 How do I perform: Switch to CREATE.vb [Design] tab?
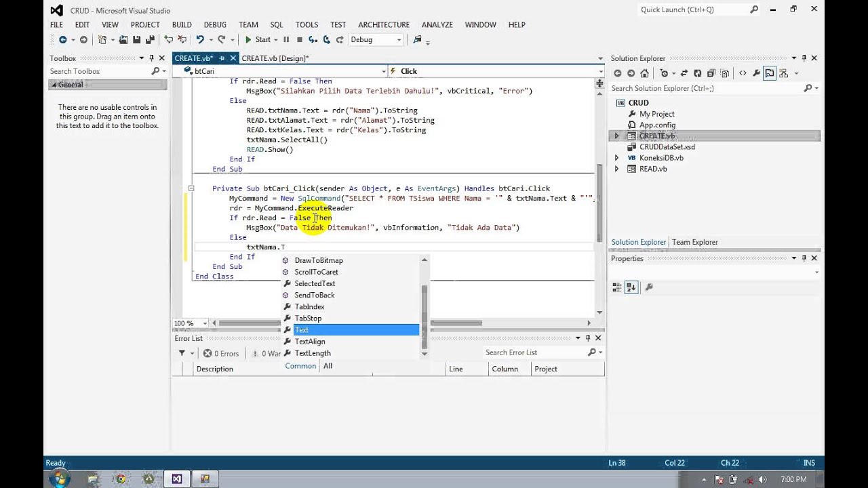275,58
